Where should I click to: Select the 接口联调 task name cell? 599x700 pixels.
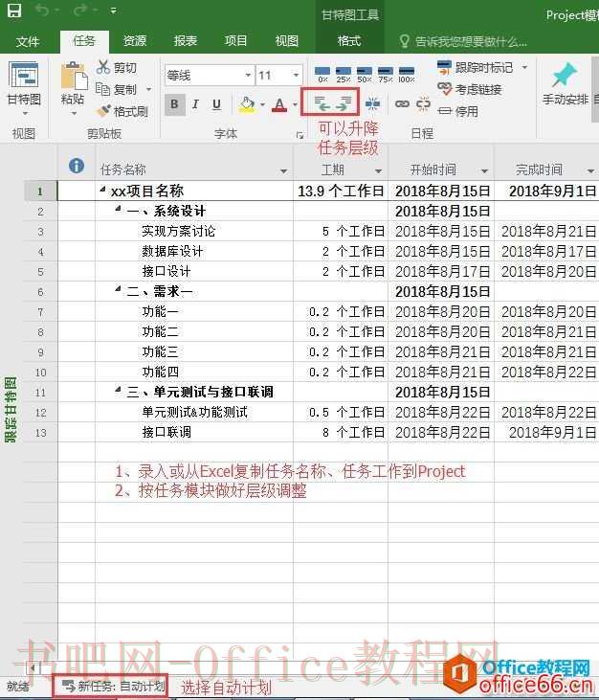[x=194, y=432]
